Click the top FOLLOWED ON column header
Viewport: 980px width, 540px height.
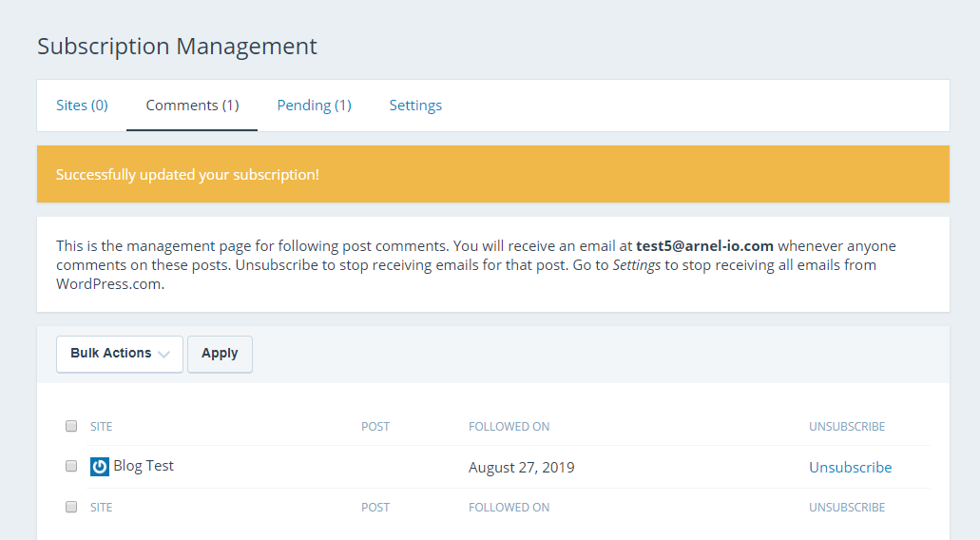509,427
